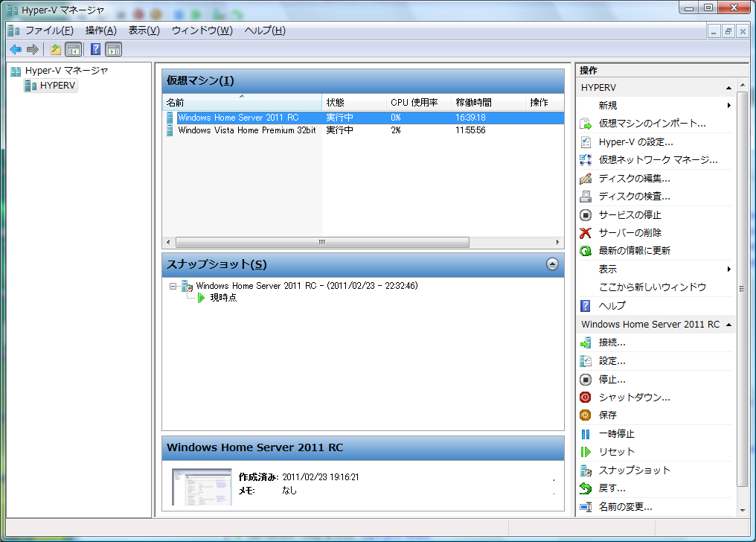Click the Refresh (最新の情報に更新) icon
The height and width of the screenshot is (542, 756).
point(586,251)
